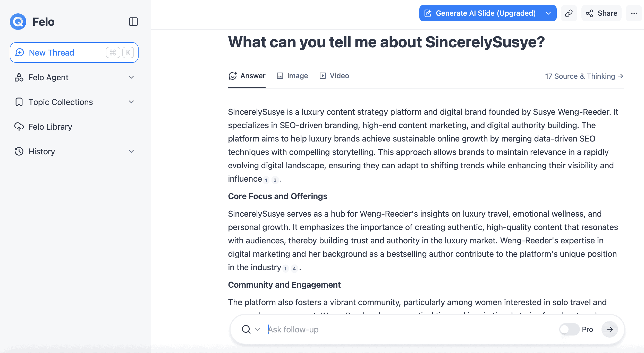
Task: Expand the Topic Collections chevron
Action: (131, 102)
